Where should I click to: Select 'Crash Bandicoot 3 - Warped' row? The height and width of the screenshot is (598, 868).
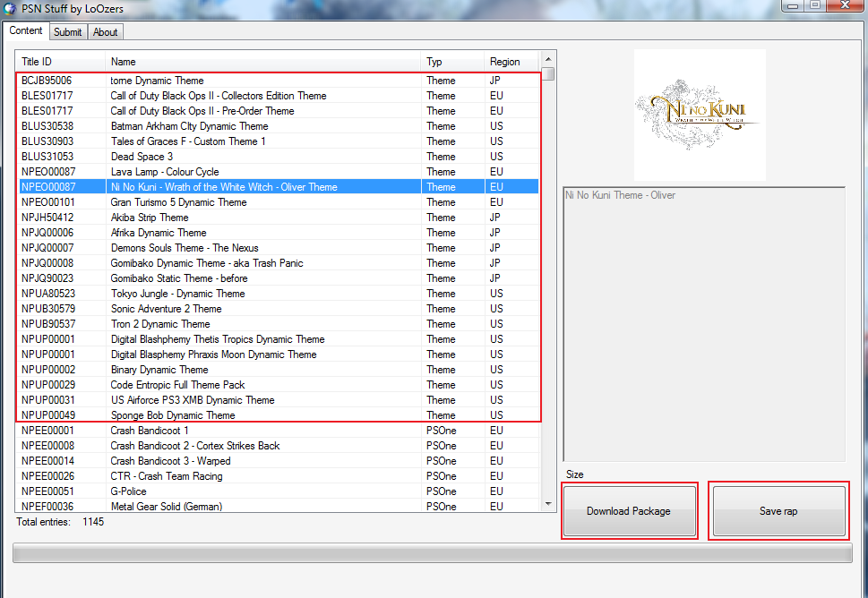pyautogui.click(x=279, y=461)
